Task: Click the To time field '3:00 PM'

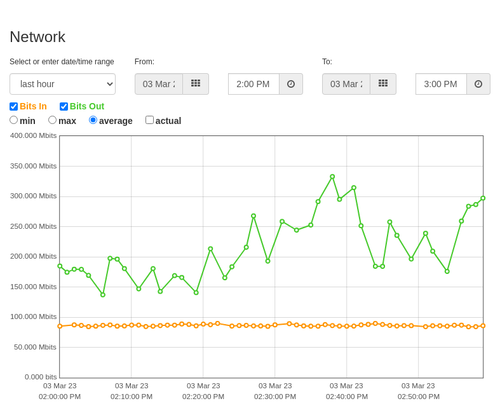Action: coord(441,84)
